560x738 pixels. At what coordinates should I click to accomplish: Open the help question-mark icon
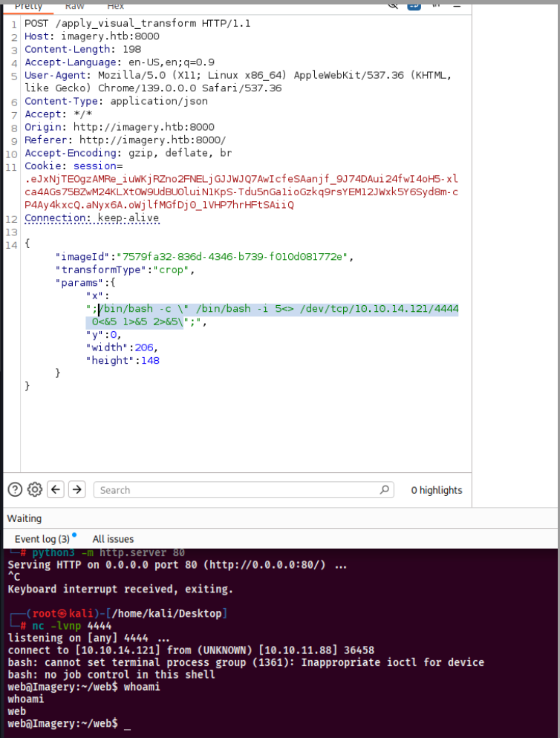click(x=15, y=489)
